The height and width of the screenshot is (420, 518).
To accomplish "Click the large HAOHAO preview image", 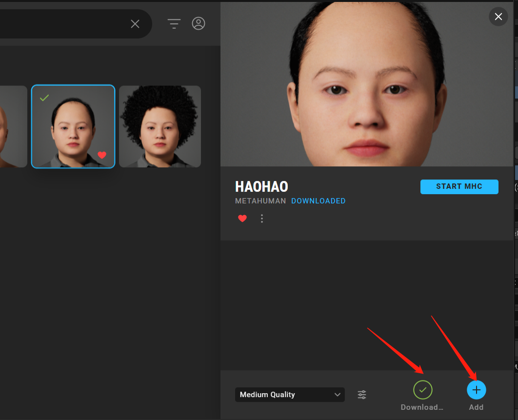I will (x=367, y=84).
